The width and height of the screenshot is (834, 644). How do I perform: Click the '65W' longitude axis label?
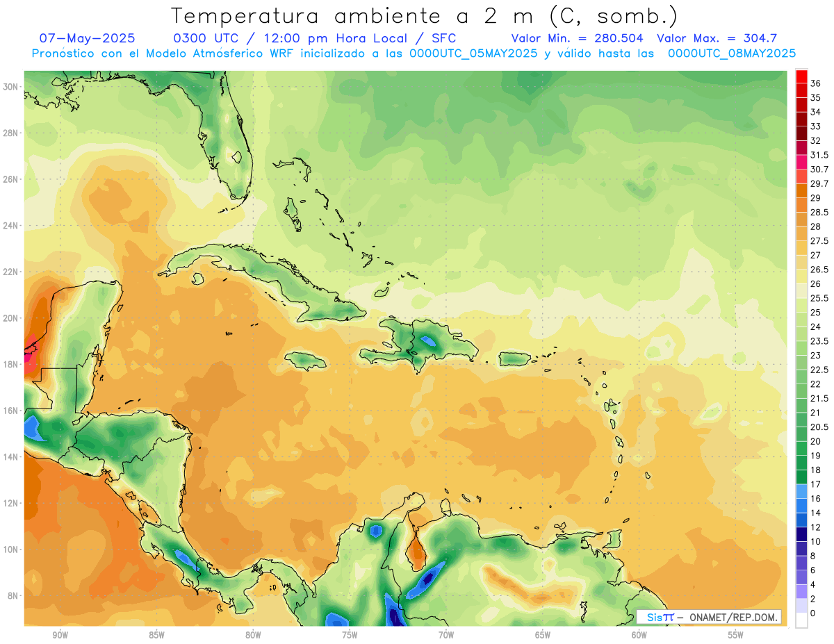click(543, 636)
